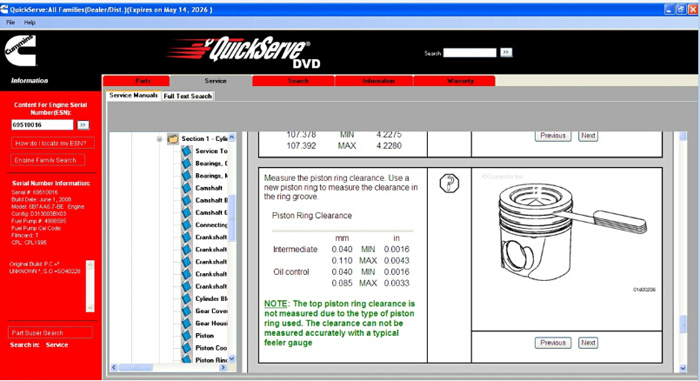Image resolution: width=700 pixels, height=381 pixels.
Task: Click the book icon beside Camshaft
Action: (187, 188)
